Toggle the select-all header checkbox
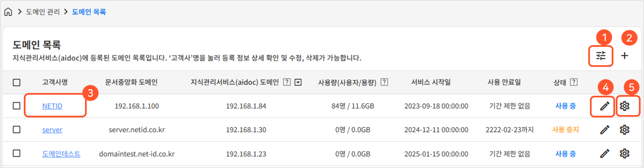 coord(16,82)
